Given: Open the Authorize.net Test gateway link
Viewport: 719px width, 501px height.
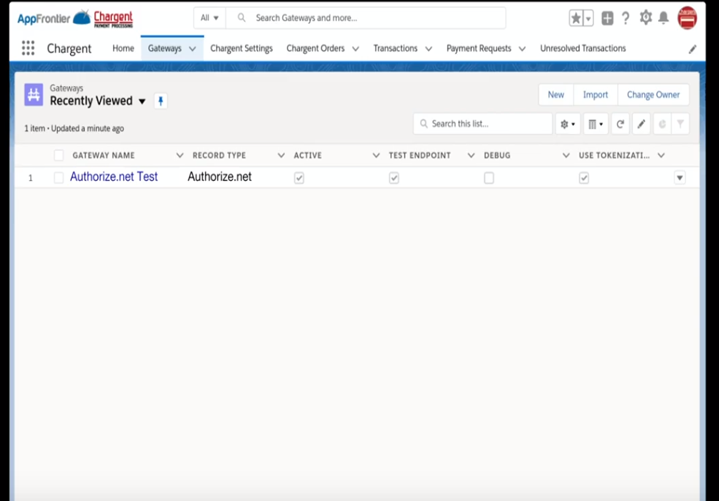Looking at the screenshot, I should point(114,177).
